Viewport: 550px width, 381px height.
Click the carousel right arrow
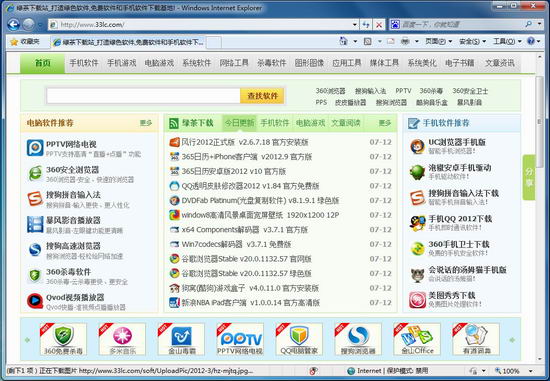coord(512,340)
